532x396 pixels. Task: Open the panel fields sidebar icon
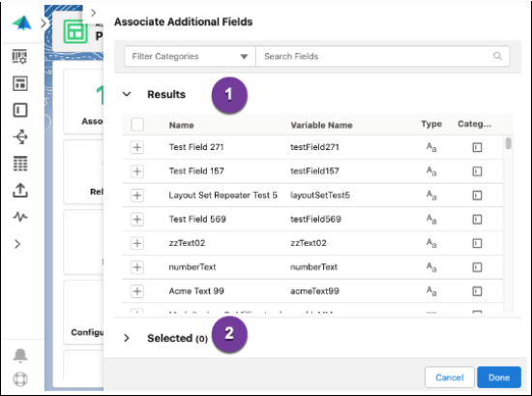coord(20,110)
